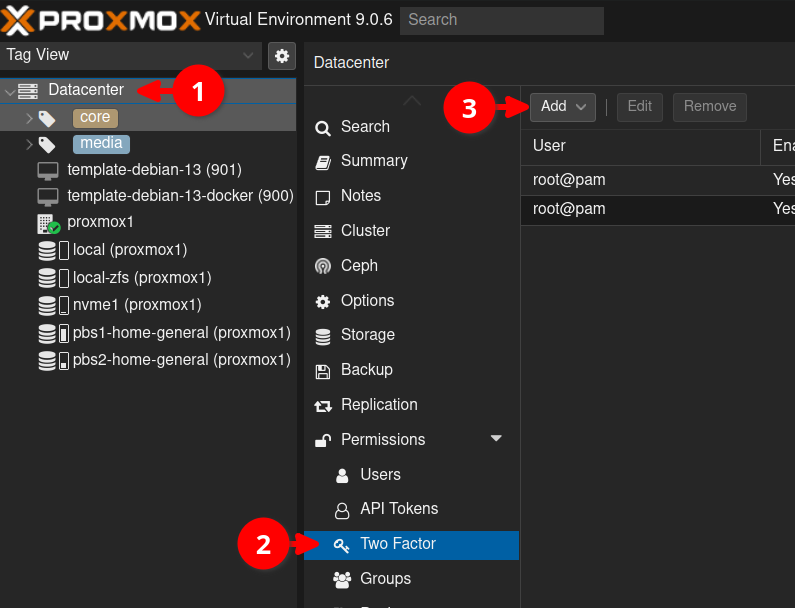Click the Replication arrows icon
The height and width of the screenshot is (608, 795).
[x=323, y=406]
